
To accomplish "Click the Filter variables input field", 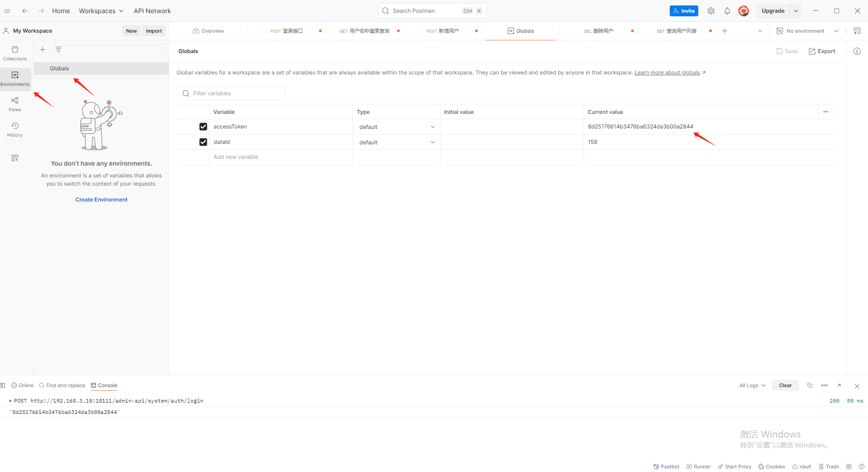I will pos(231,93).
